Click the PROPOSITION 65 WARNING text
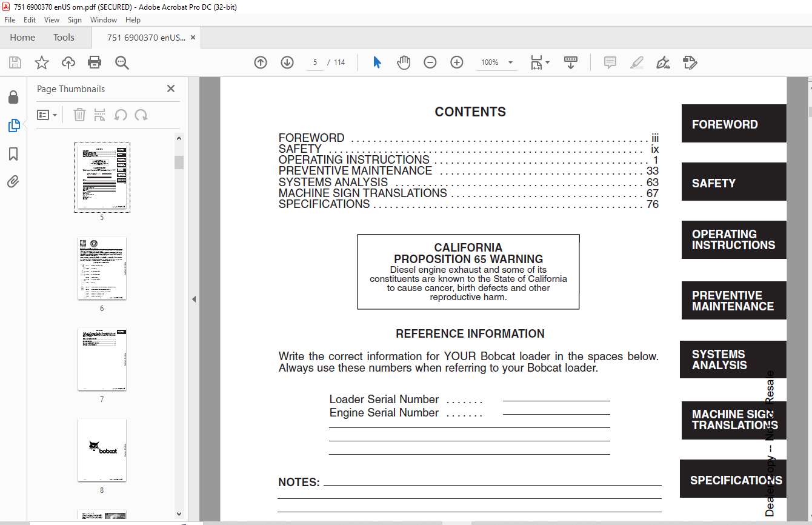The height and width of the screenshot is (525, 812). (x=468, y=259)
